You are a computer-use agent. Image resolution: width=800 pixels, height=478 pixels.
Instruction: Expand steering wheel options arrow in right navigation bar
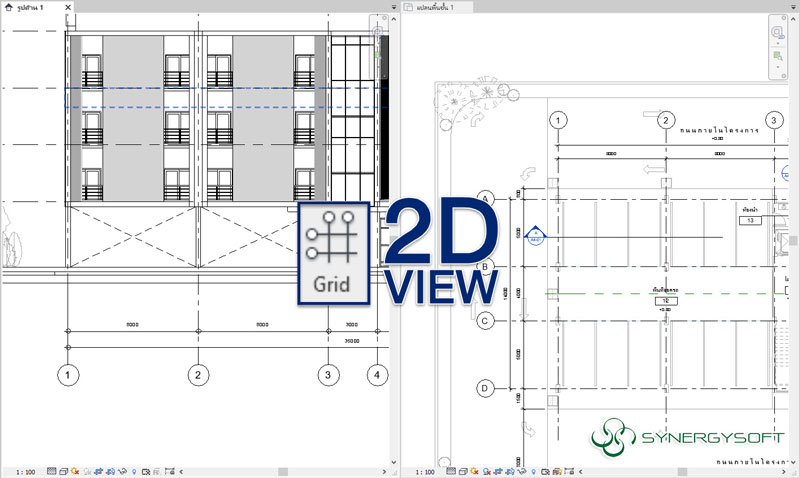coord(778,43)
